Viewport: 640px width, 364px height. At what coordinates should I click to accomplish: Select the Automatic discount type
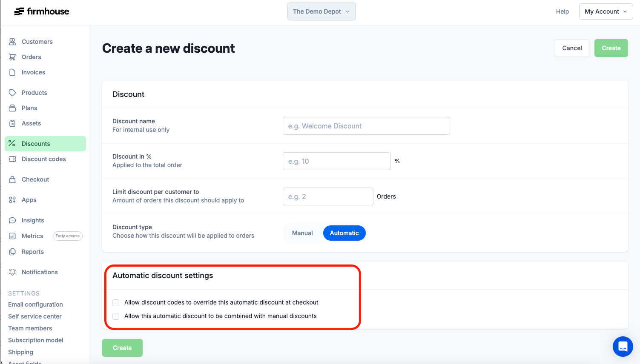tap(344, 233)
